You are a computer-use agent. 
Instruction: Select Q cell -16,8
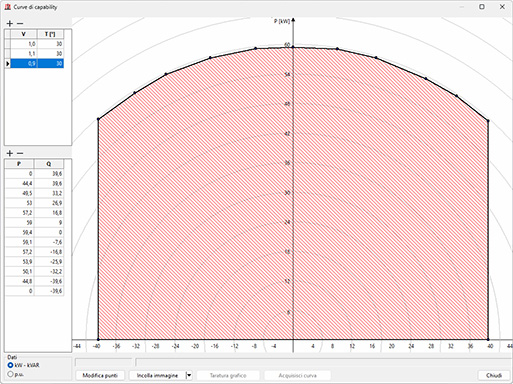click(49, 252)
